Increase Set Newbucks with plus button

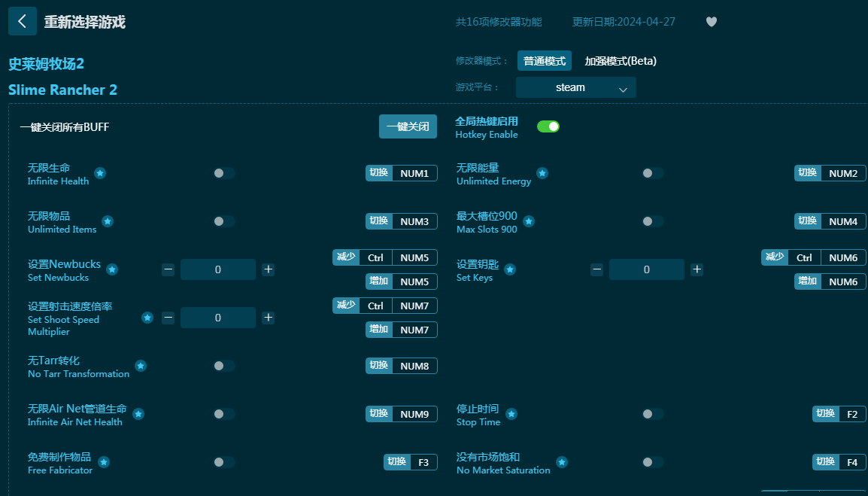pyautogui.click(x=268, y=270)
